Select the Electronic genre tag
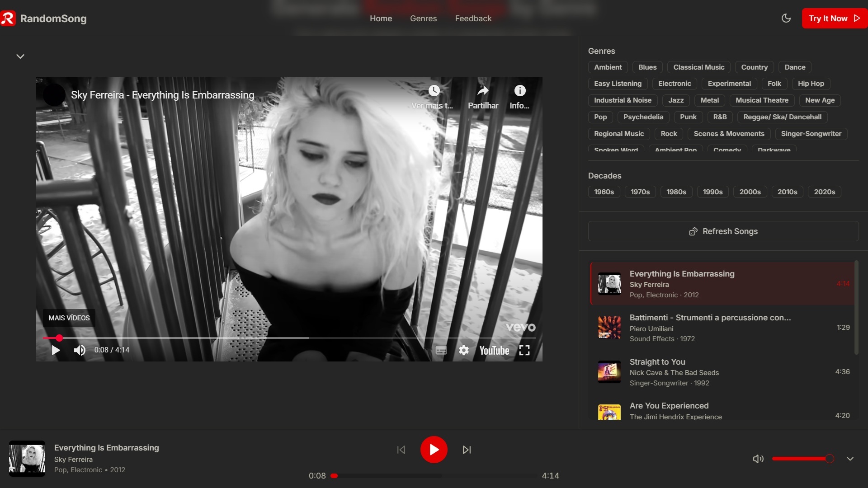Screen dimensions: 868x488 (675, 84)
